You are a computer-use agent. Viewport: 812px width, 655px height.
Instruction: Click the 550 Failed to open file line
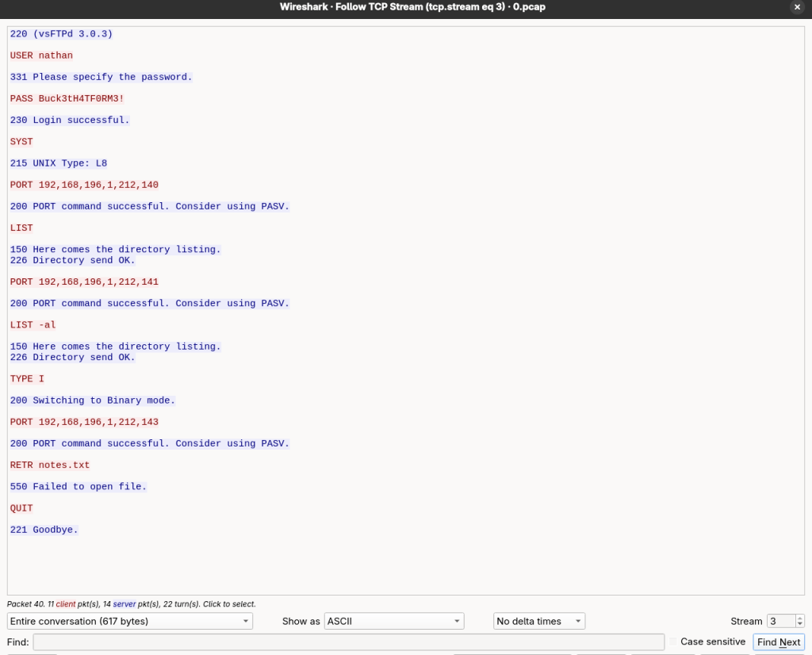(79, 486)
